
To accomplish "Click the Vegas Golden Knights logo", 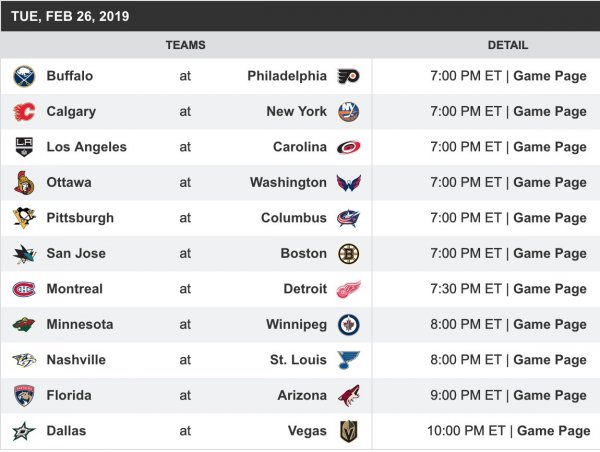I will coord(348,431).
